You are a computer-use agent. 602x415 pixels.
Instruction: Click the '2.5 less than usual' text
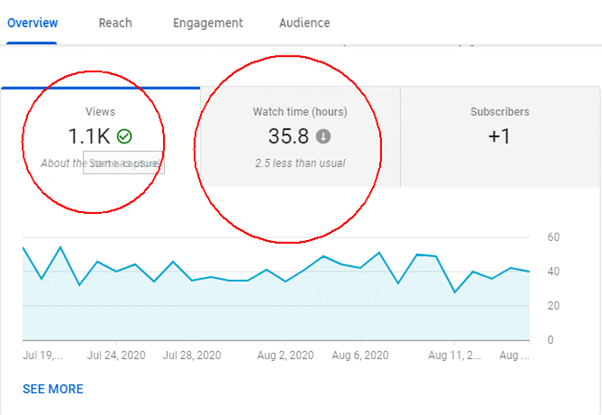pos(300,163)
